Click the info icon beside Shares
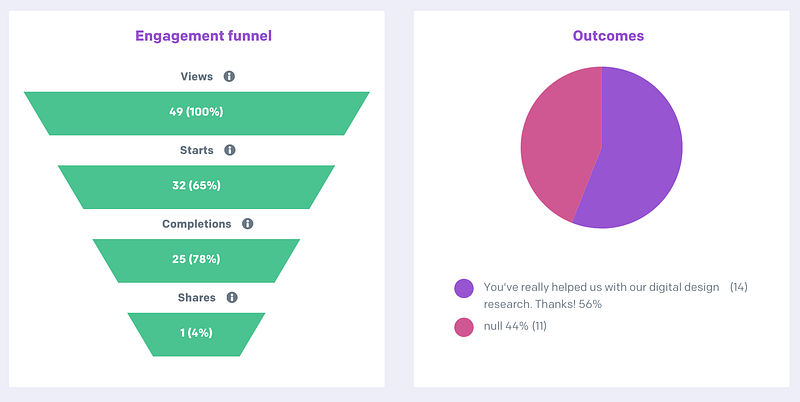 232,297
